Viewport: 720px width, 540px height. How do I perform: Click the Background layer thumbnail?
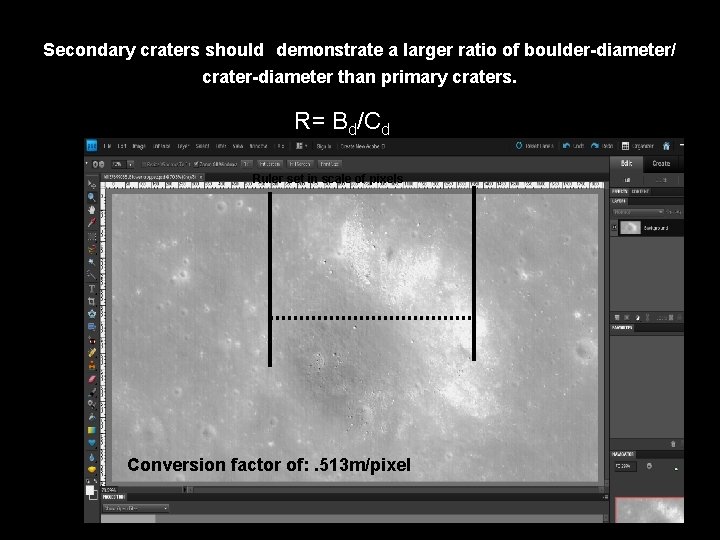[x=630, y=228]
